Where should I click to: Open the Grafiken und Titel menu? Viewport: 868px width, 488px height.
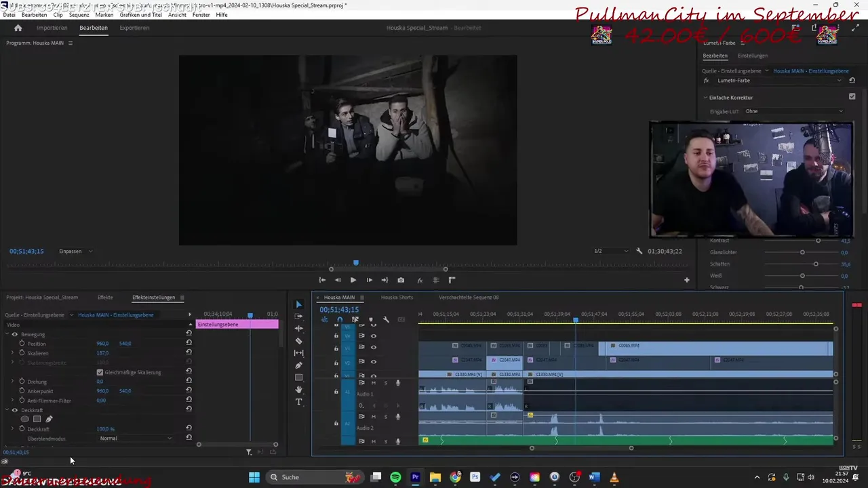pyautogui.click(x=141, y=15)
